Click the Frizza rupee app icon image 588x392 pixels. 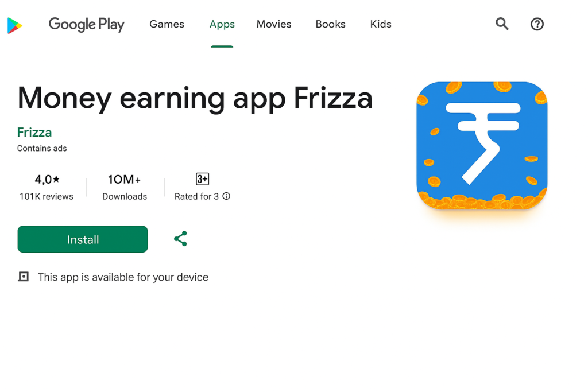pos(482,145)
